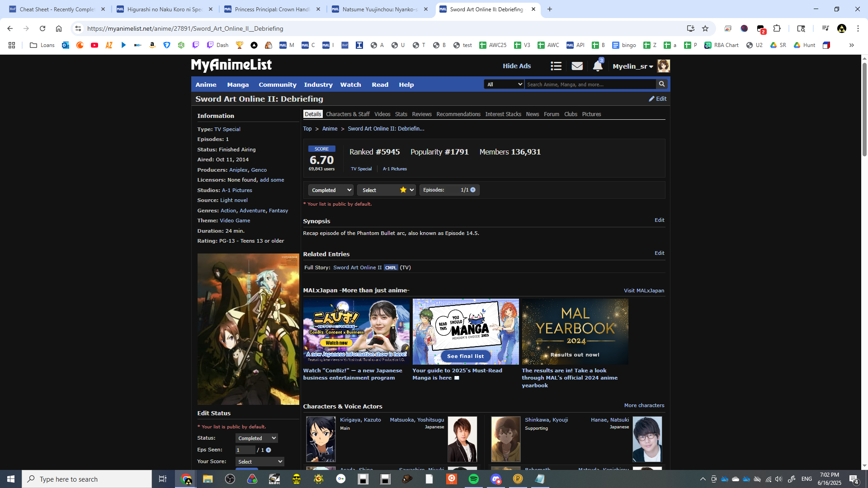Open Spotify from the taskbar
The width and height of the screenshot is (868, 488).
click(473, 479)
